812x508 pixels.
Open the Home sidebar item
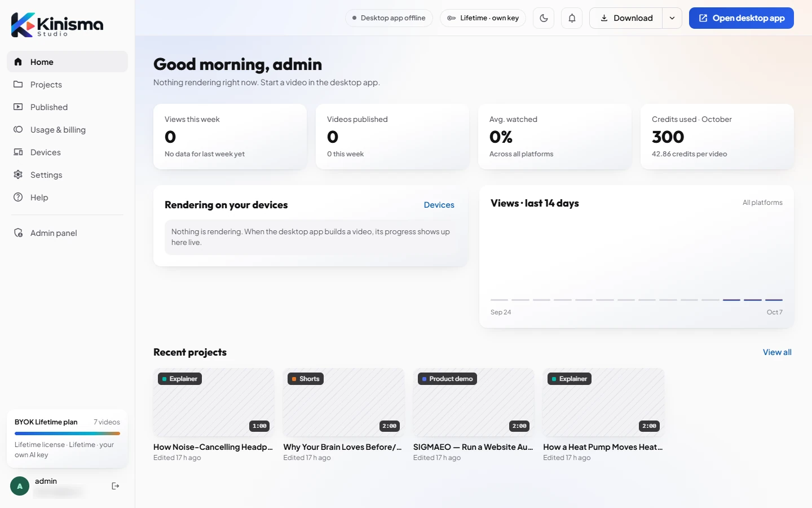(67, 62)
